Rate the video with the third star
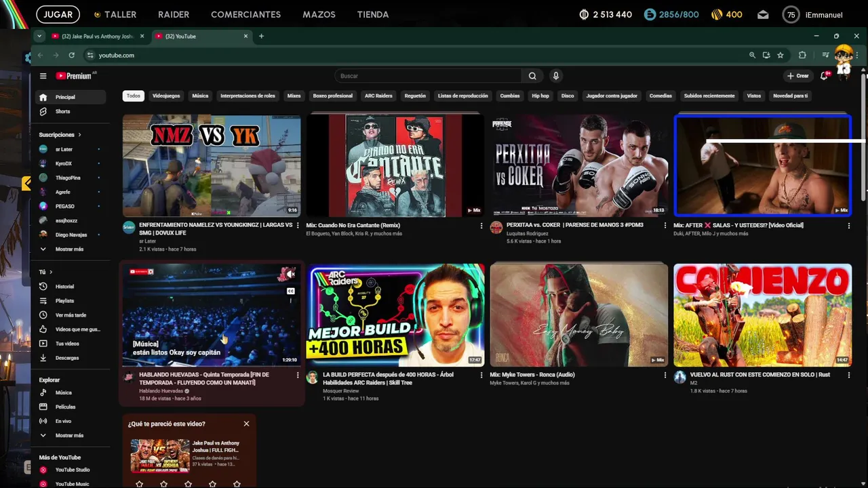Image resolution: width=868 pixels, height=488 pixels. coord(188,484)
